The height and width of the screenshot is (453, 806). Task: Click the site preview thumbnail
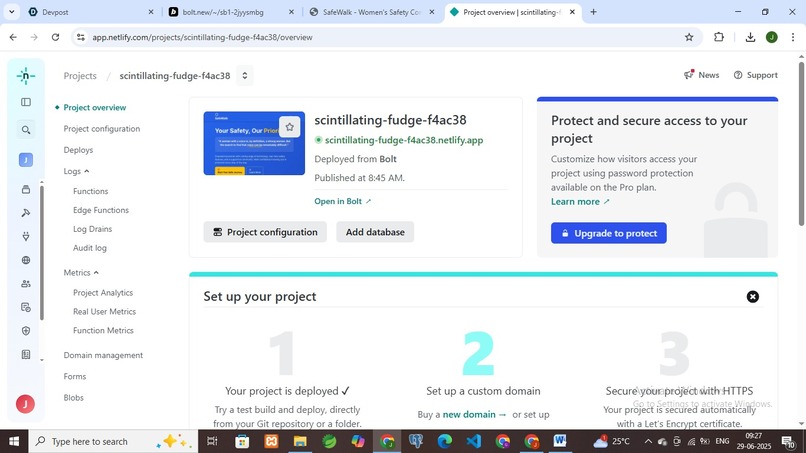[254, 143]
